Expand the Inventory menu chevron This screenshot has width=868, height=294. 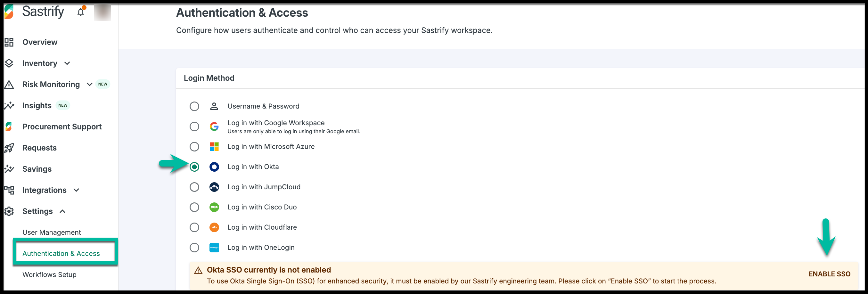[67, 63]
